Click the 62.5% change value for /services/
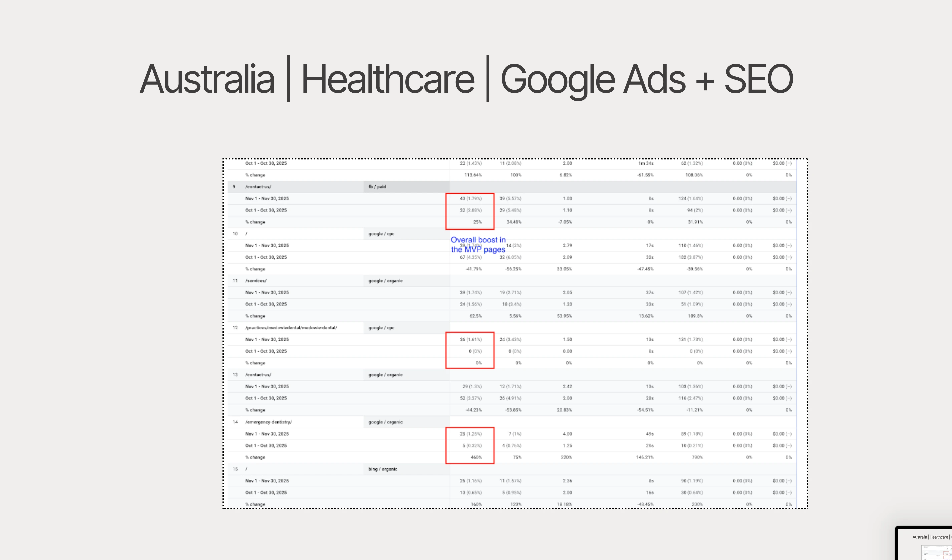 [x=475, y=316]
